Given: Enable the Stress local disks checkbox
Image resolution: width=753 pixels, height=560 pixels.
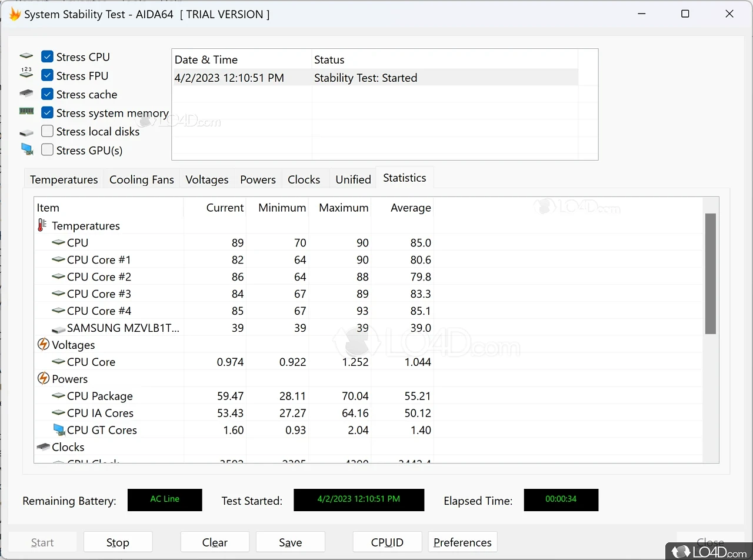Looking at the screenshot, I should 48,131.
